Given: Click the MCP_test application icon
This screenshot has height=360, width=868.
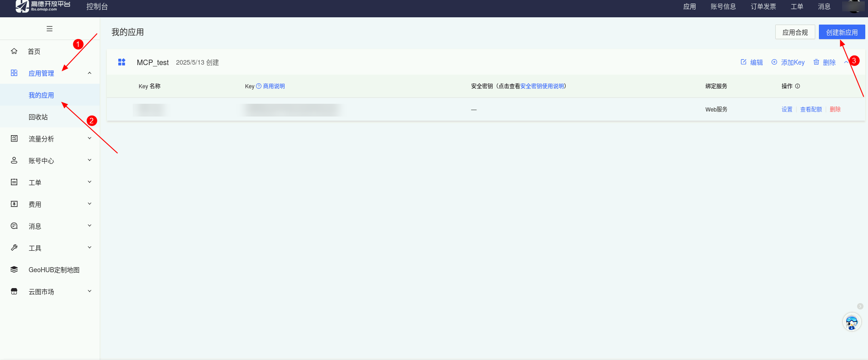Looking at the screenshot, I should (121, 62).
